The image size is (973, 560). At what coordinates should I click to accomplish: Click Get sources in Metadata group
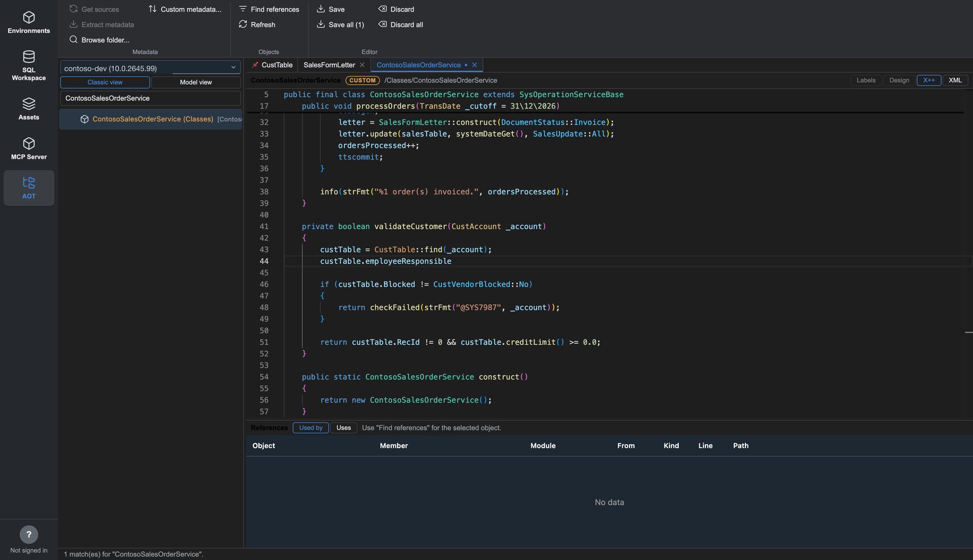(94, 9)
